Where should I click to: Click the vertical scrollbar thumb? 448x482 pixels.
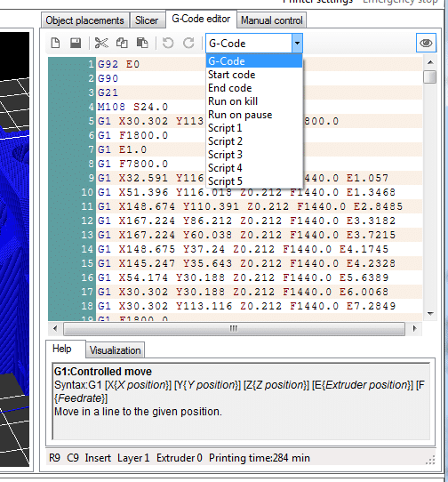(x=430, y=76)
